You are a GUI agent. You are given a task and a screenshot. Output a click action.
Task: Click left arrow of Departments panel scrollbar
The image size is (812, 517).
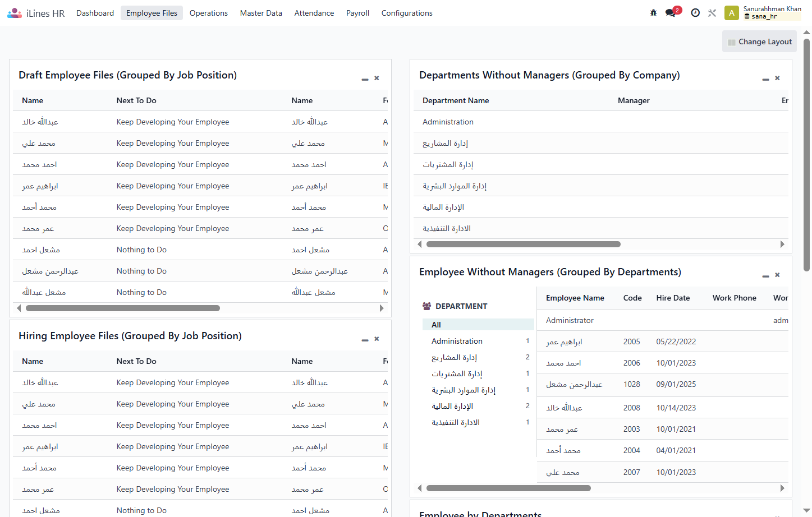pyautogui.click(x=420, y=244)
